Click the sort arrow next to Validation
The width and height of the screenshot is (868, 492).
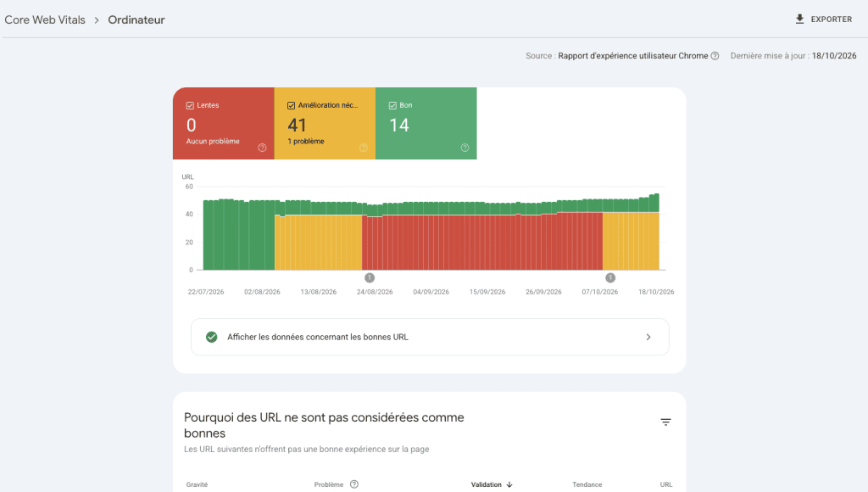[509, 485]
